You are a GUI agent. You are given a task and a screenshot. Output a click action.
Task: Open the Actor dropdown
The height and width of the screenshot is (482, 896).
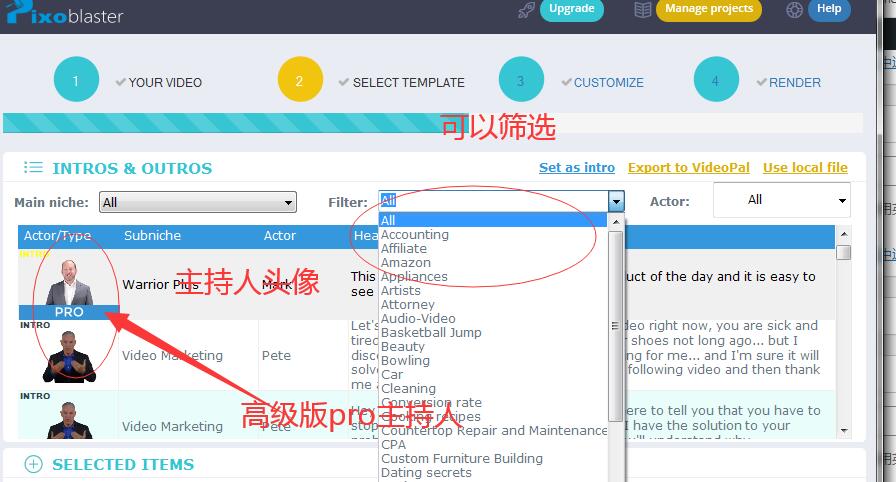coord(781,200)
